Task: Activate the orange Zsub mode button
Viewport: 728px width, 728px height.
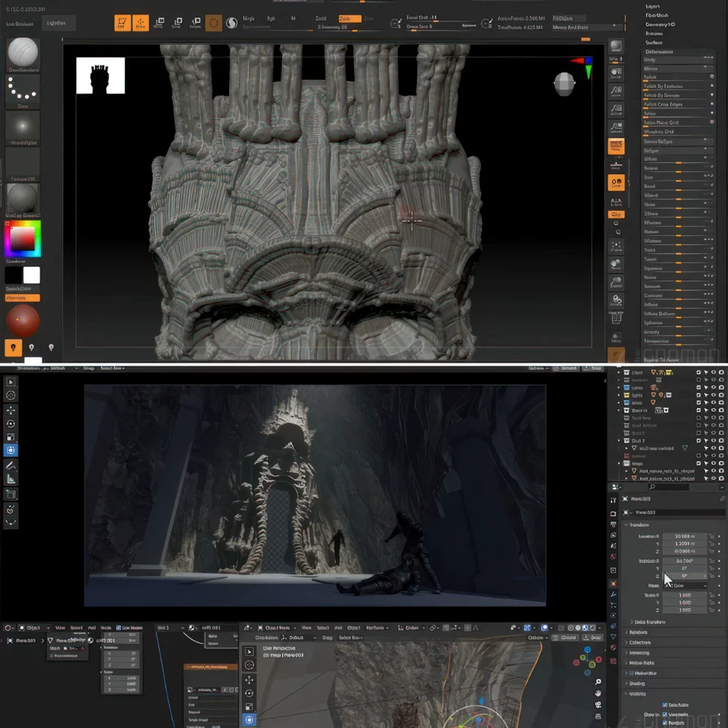Action: pyautogui.click(x=350, y=18)
